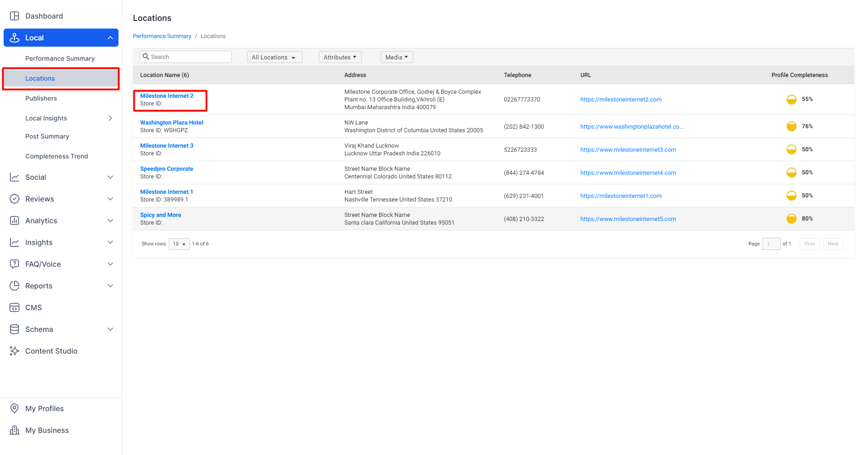868x455 pixels.
Task: Visit the milestoneinternet2.com URL
Action: click(x=621, y=100)
